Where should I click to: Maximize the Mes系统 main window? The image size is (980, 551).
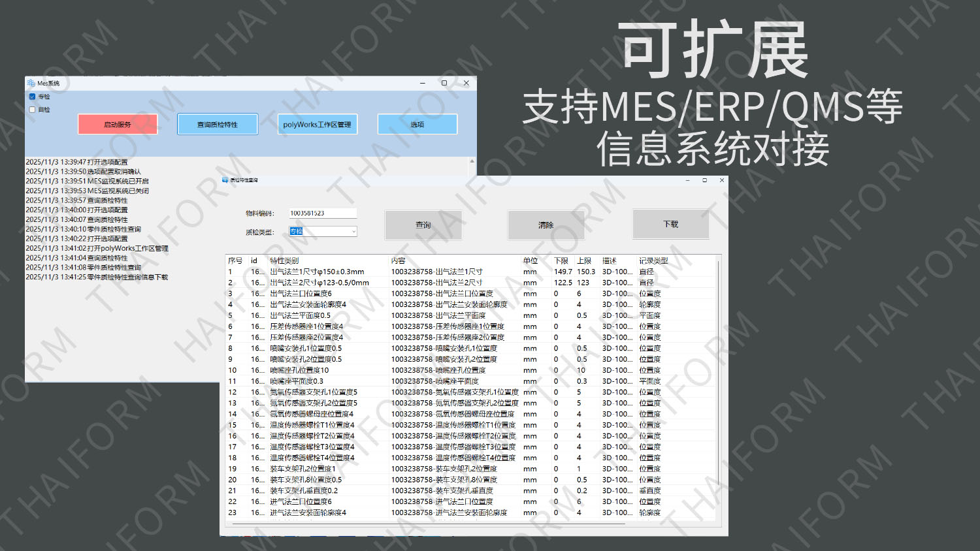[444, 83]
